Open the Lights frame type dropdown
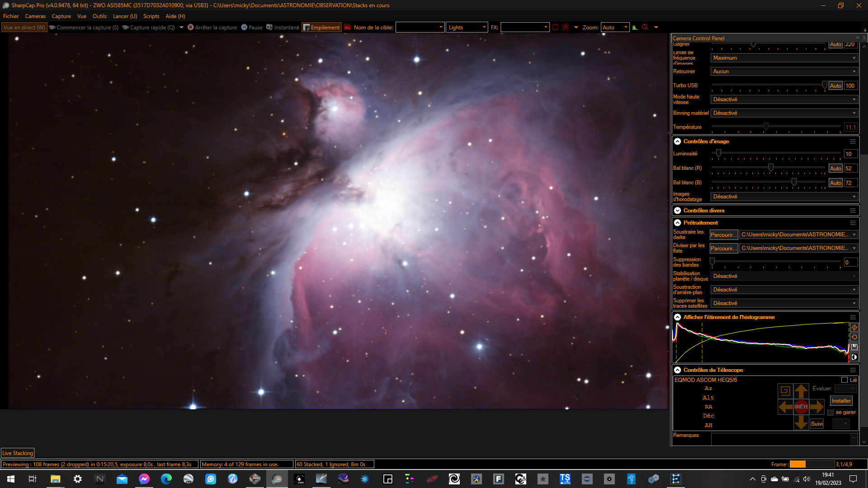Image resolution: width=868 pixels, height=488 pixels. [x=467, y=28]
